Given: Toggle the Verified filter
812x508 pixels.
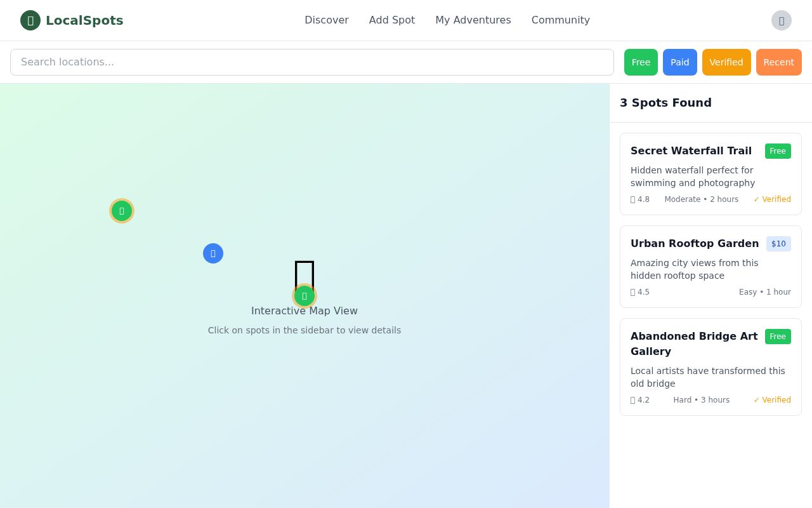Looking at the screenshot, I should point(726,62).
